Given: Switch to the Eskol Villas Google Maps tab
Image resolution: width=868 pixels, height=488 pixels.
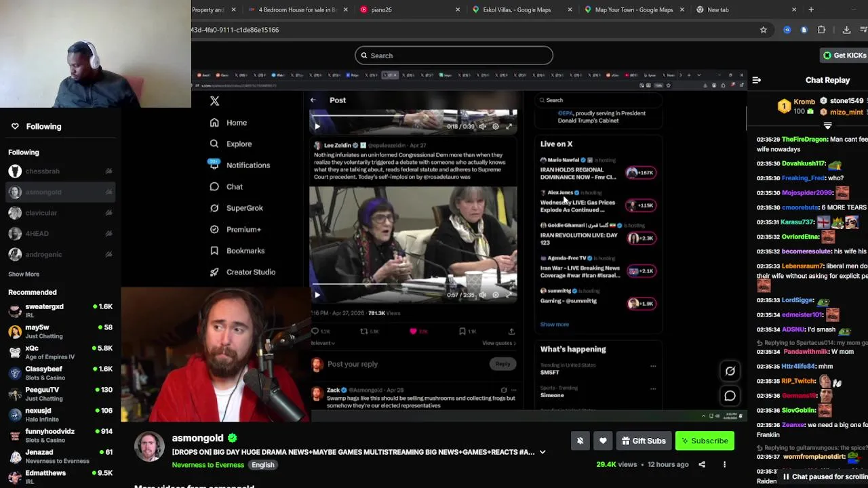Looking at the screenshot, I should [x=521, y=9].
